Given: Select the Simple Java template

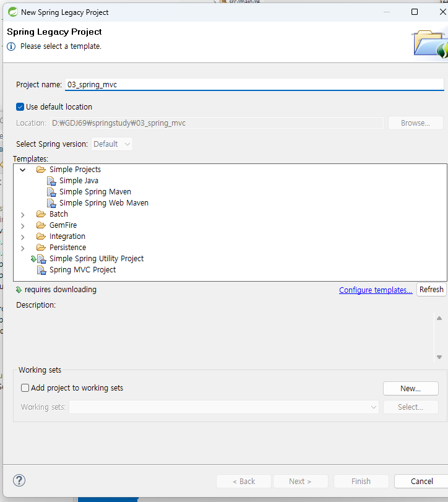Looking at the screenshot, I should pos(79,181).
